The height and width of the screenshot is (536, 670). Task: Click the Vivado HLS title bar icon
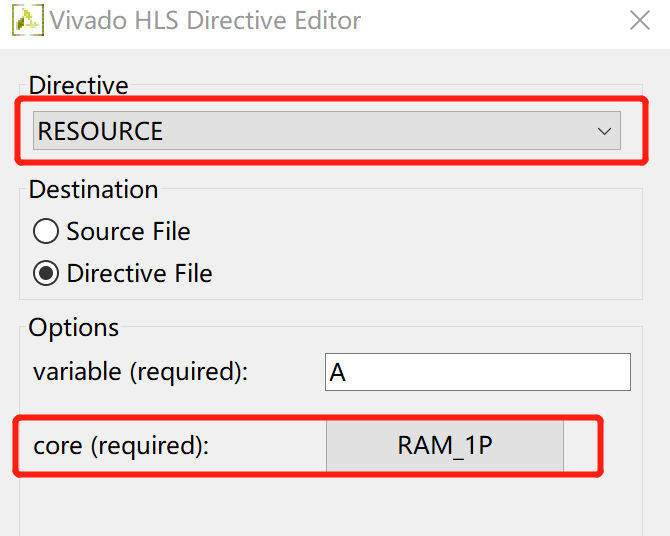[x=28, y=20]
